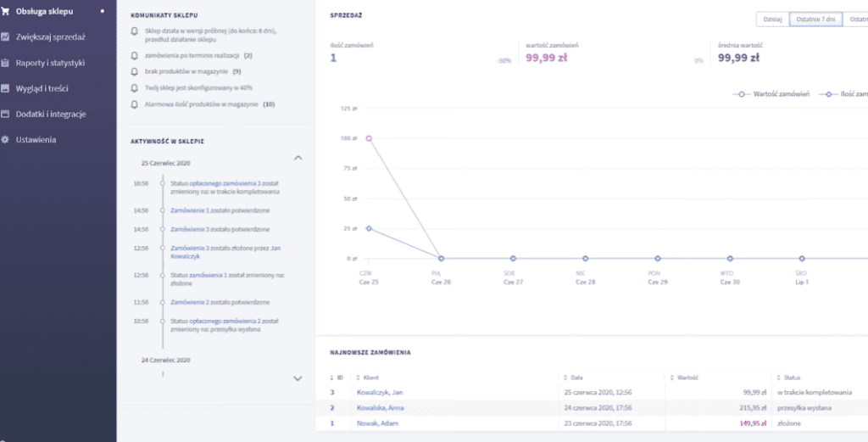This screenshot has height=442, width=868.
Task: Click the bell icon beside trial version notice
Action: 134,31
